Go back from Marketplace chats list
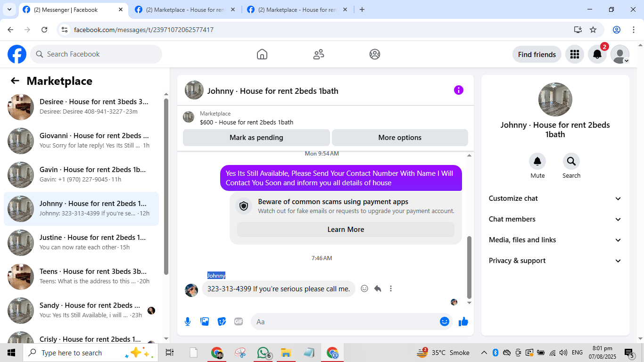This screenshot has height=362, width=644. coord(15,81)
